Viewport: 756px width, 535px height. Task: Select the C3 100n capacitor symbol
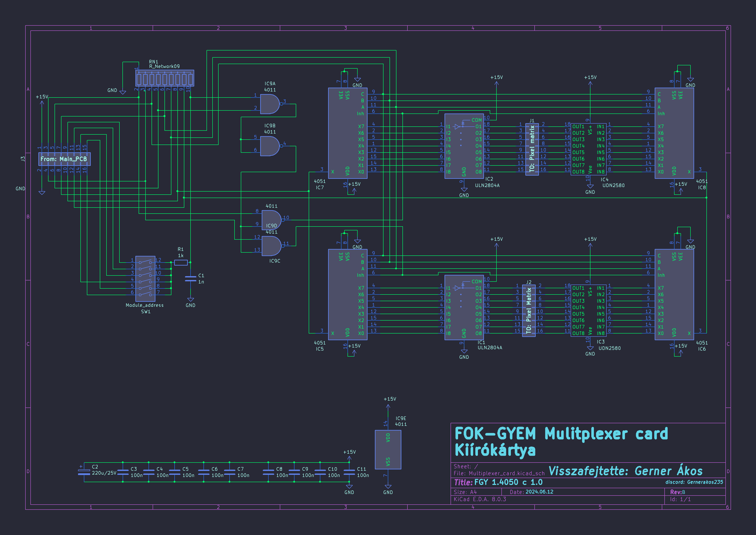(123, 472)
